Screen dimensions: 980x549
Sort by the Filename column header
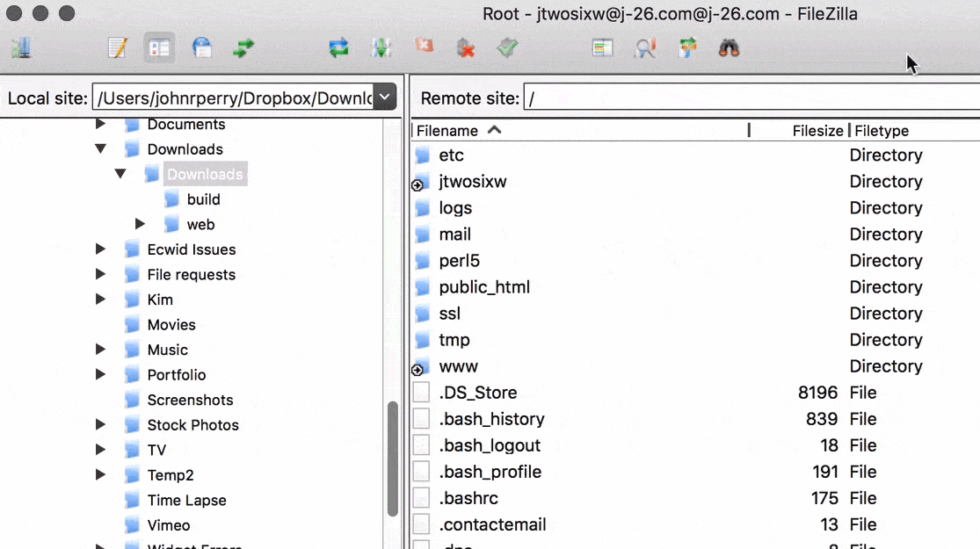(580, 131)
